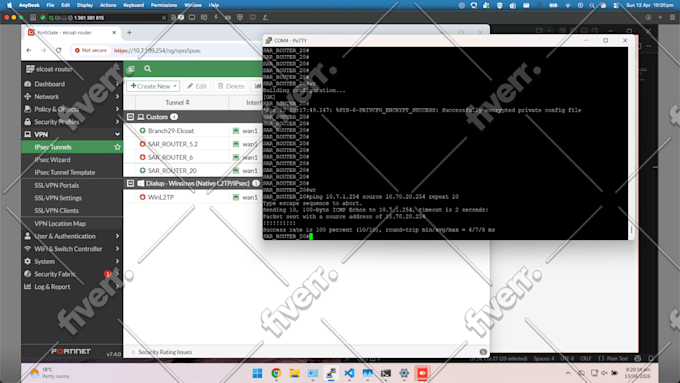
Task: Open SSL-VPN Portals page
Action: click(x=57, y=185)
